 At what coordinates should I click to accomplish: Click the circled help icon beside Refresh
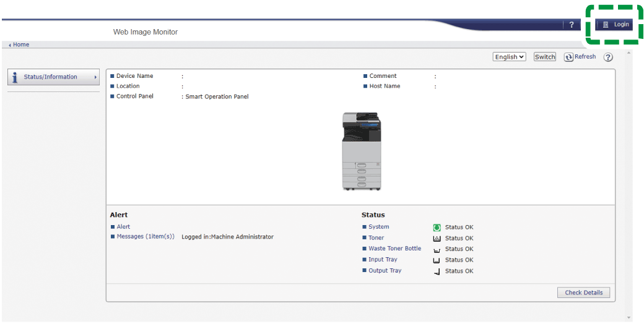[608, 58]
